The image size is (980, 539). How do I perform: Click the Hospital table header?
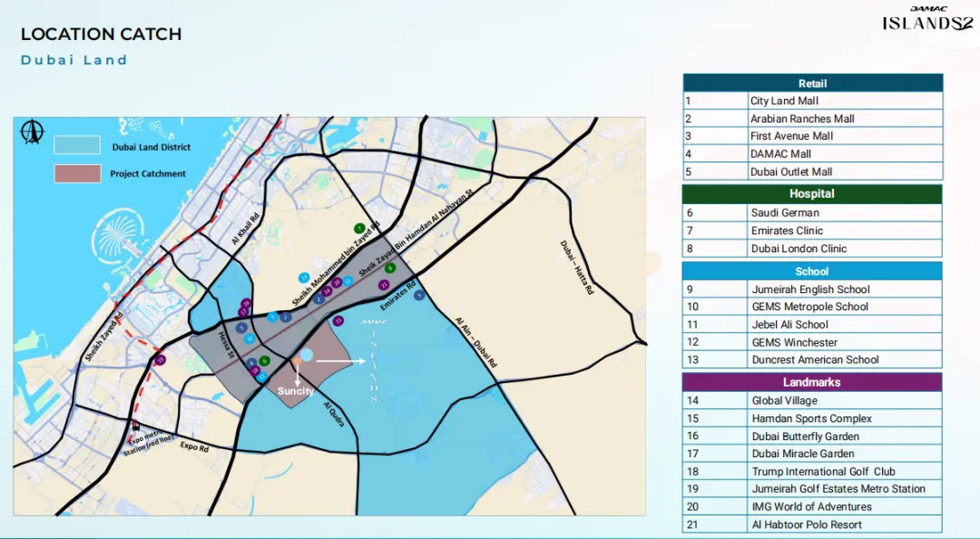tap(812, 194)
